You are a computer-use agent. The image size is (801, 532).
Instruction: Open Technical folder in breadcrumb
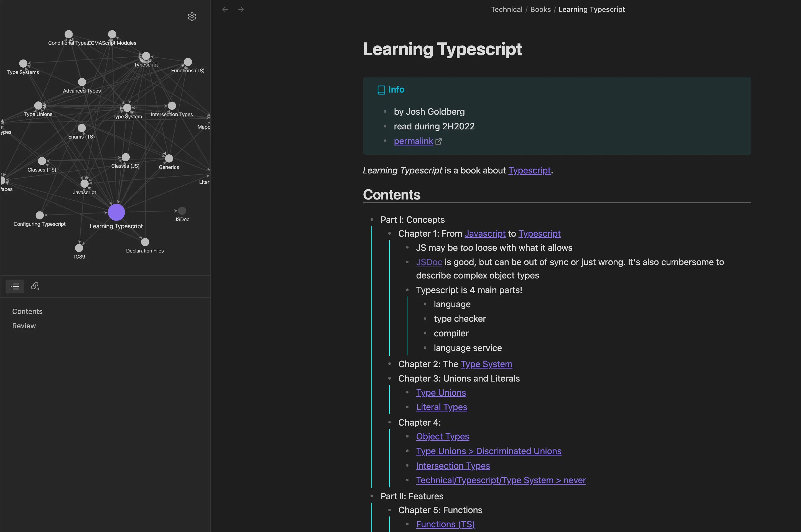[506, 9]
